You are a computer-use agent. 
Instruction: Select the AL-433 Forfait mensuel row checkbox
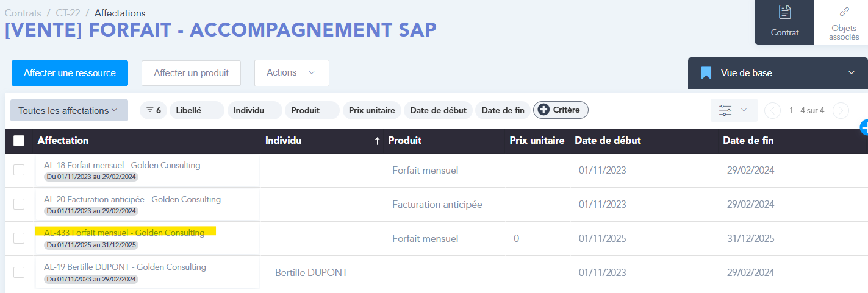[x=19, y=238]
